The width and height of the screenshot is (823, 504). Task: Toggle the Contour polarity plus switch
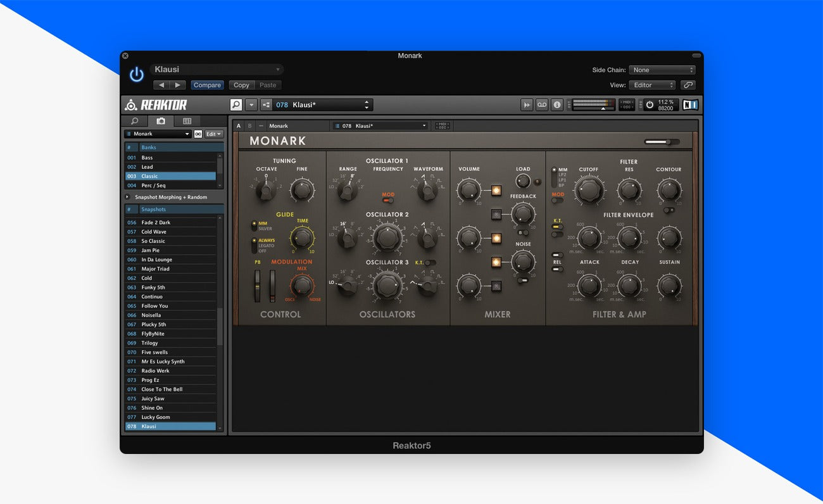pos(669,210)
